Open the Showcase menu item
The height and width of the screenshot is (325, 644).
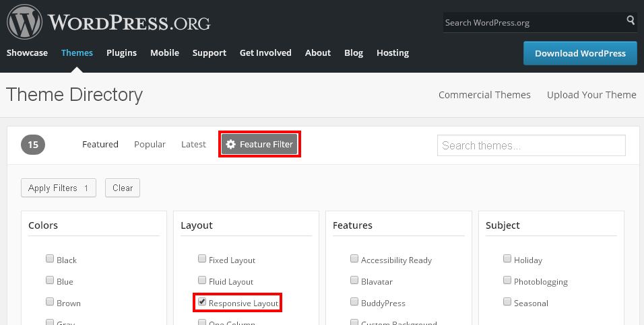pyautogui.click(x=27, y=53)
